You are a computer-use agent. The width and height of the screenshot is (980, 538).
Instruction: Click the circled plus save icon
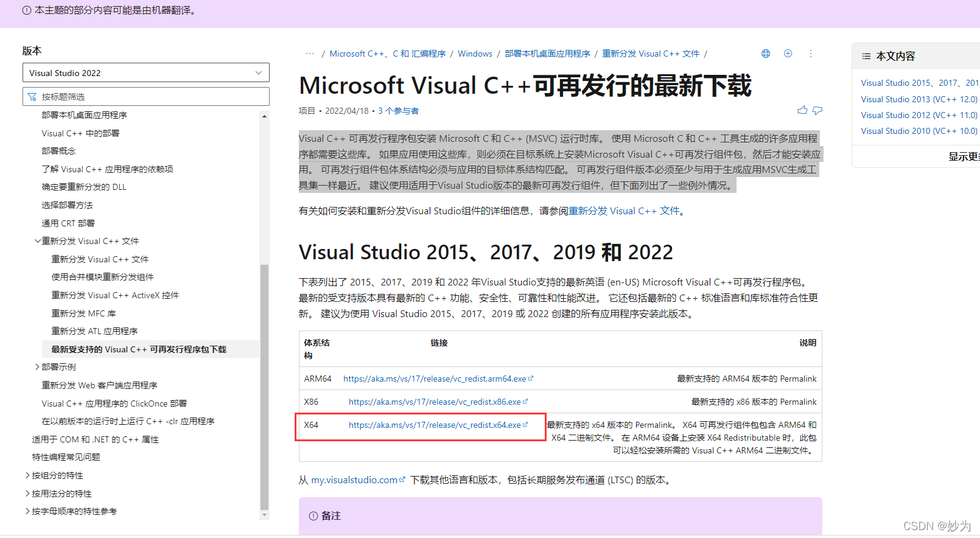click(x=788, y=54)
